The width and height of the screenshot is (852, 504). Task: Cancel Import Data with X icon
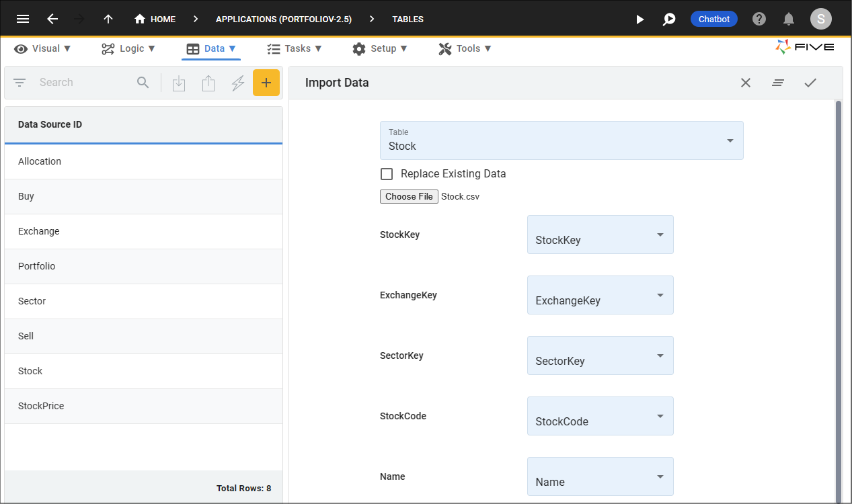pos(746,83)
